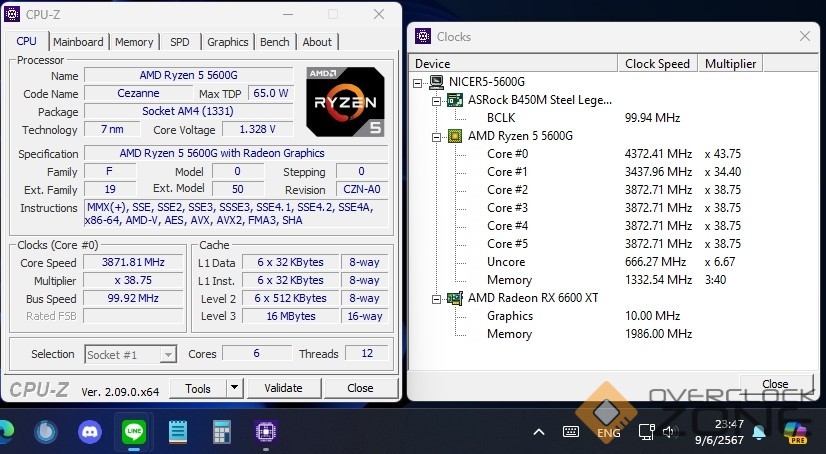
Task: Open Calculator from the taskbar
Action: [222, 432]
